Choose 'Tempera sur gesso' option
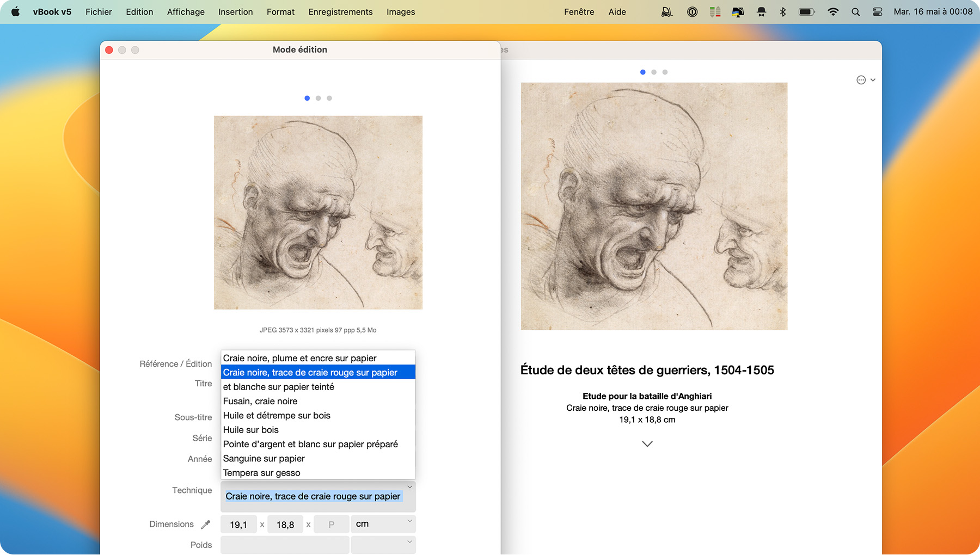This screenshot has height=555, width=980. 318,473
